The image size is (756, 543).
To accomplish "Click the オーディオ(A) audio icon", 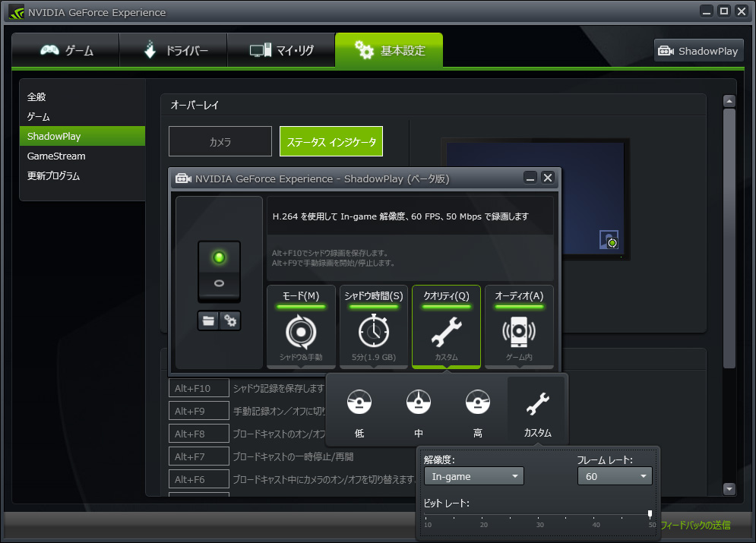I will click(x=519, y=332).
